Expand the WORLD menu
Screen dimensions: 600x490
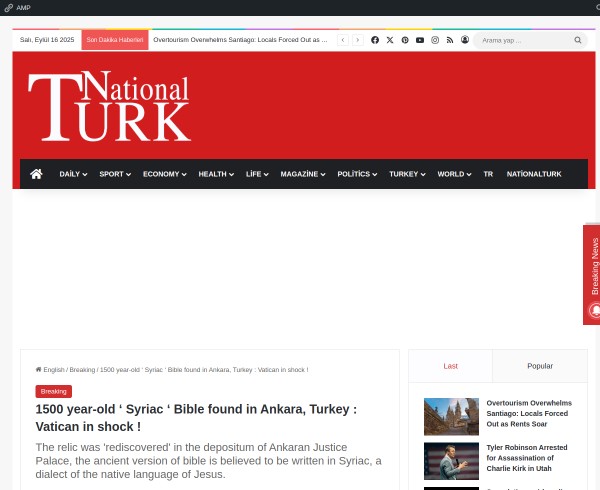[454, 174]
